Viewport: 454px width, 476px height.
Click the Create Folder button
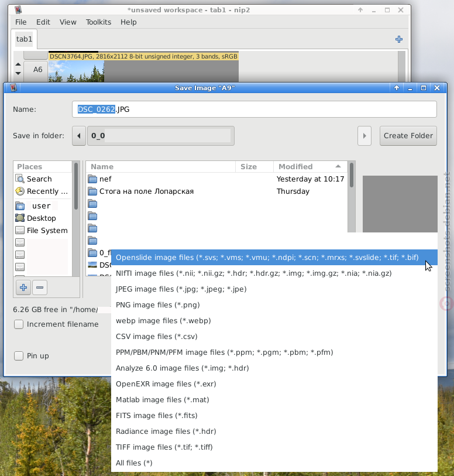pos(408,136)
